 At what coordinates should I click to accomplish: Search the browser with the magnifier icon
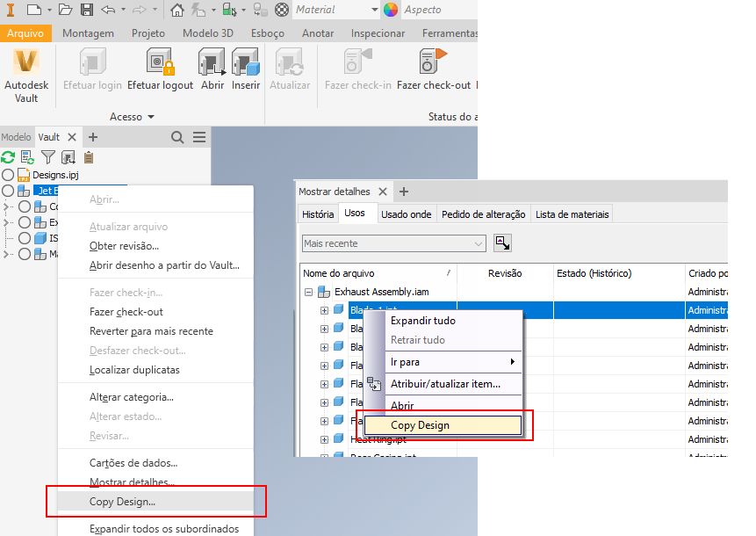tap(177, 137)
